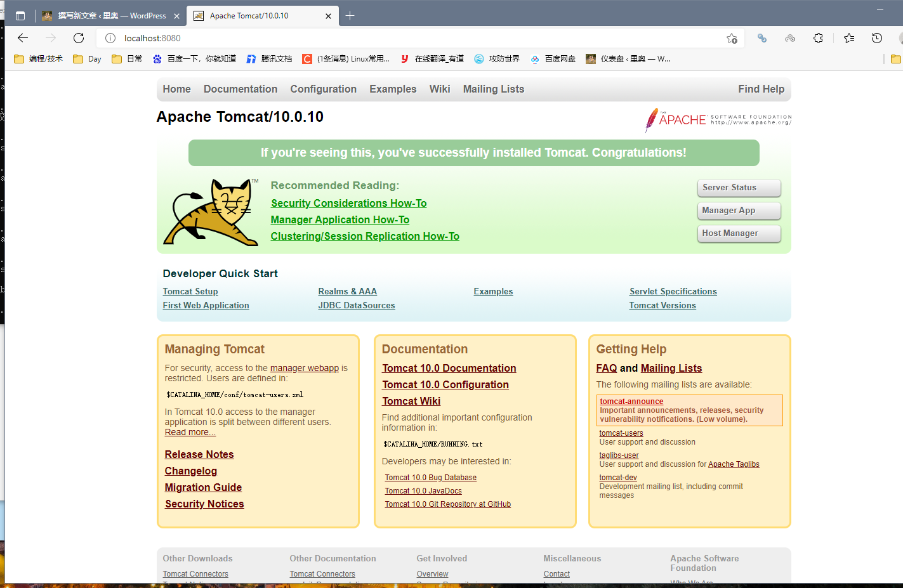The height and width of the screenshot is (588, 903).
Task: Open the other favorites folder icon
Action: 895,59
